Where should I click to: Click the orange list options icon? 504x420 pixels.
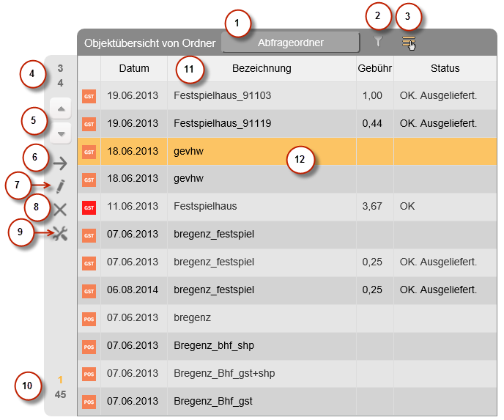(408, 43)
